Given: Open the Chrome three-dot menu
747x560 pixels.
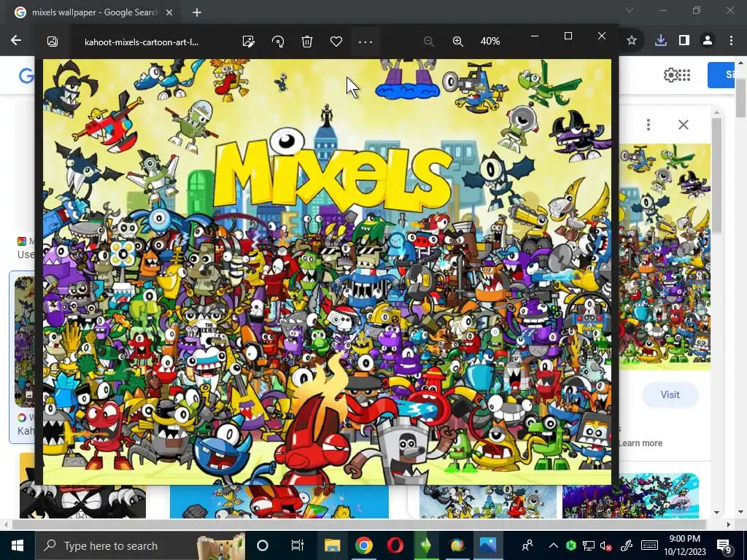Looking at the screenshot, I should (731, 41).
